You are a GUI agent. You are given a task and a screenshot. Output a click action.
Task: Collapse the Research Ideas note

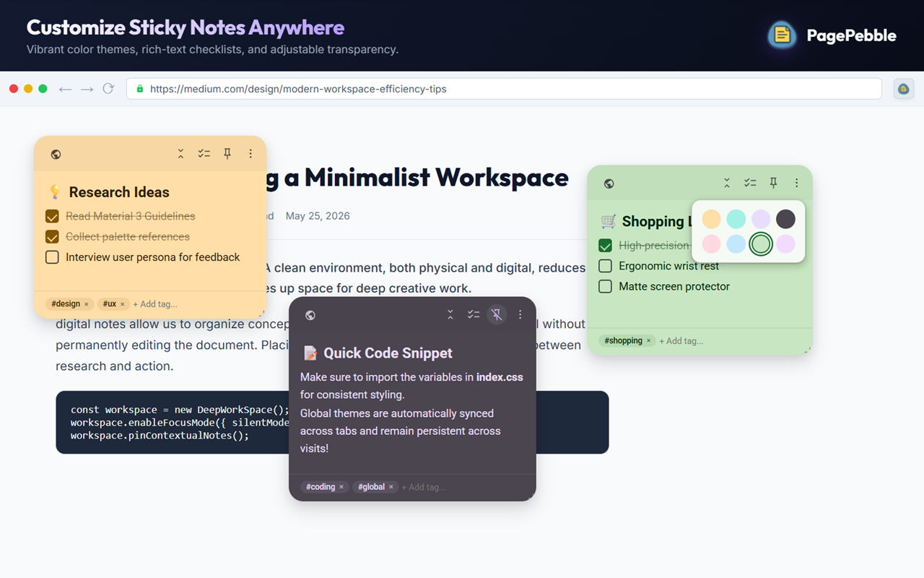(x=181, y=154)
